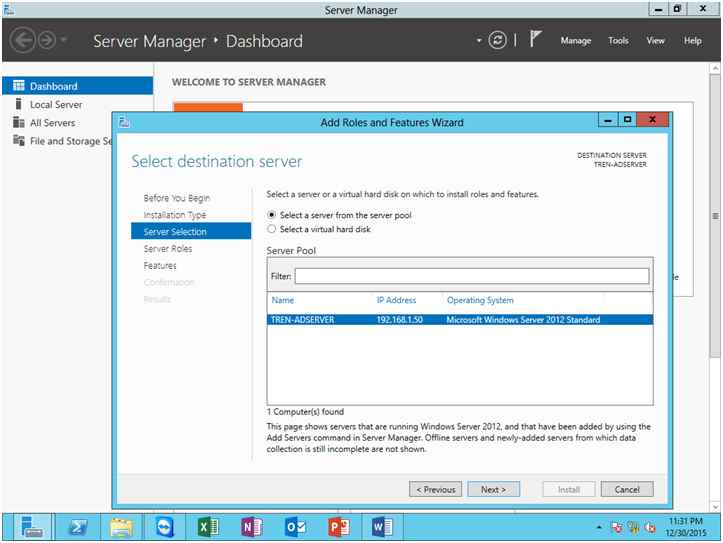
Task: Click the File and Storage Services icon
Action: point(18,140)
